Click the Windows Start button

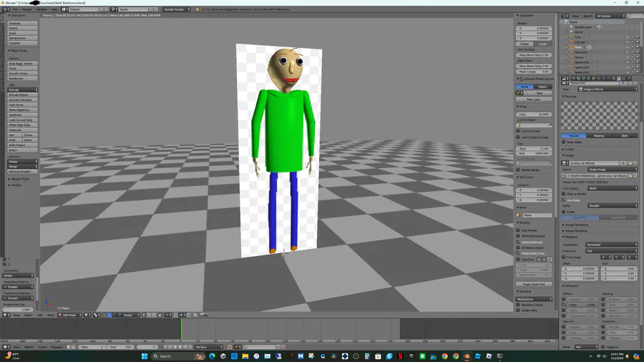(145, 356)
